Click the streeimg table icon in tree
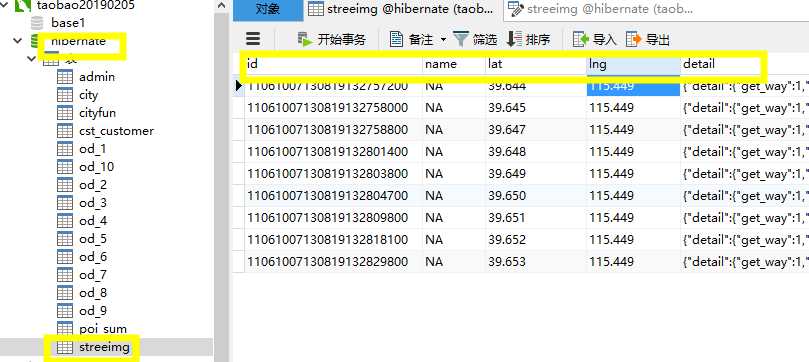Viewport: 809px width, 362px height. click(x=65, y=347)
